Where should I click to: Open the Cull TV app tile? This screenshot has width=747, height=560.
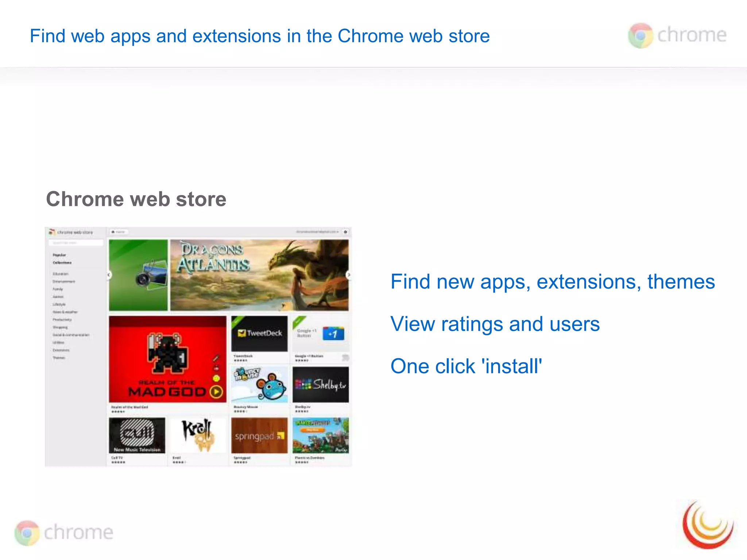[x=137, y=435]
